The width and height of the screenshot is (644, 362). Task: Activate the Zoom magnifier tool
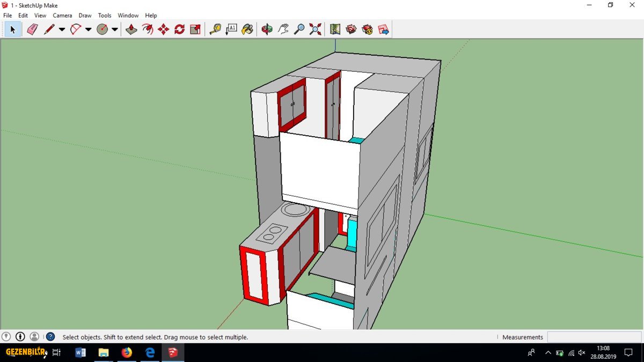299,29
